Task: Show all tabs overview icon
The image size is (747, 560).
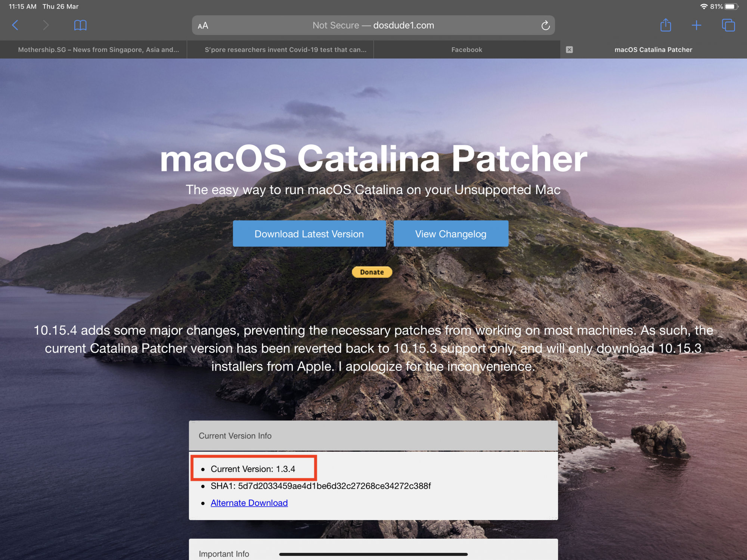Action: pyautogui.click(x=728, y=25)
